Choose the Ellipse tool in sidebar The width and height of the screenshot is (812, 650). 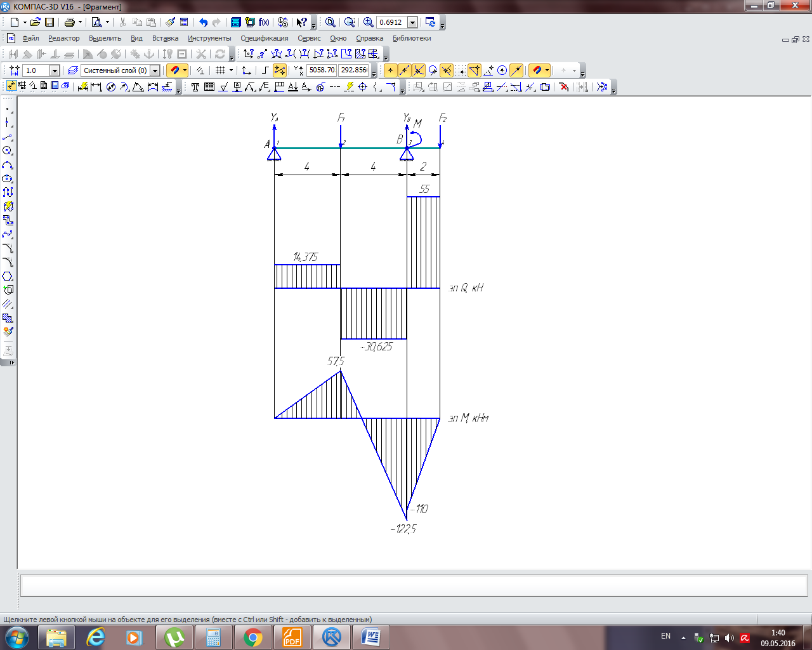8,178
